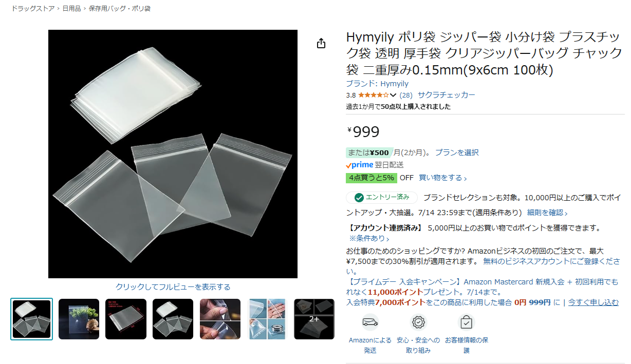Go to 保存用バッグ・ポリ袋 breadcrumb
This screenshot has height=364, width=631.
(120, 9)
